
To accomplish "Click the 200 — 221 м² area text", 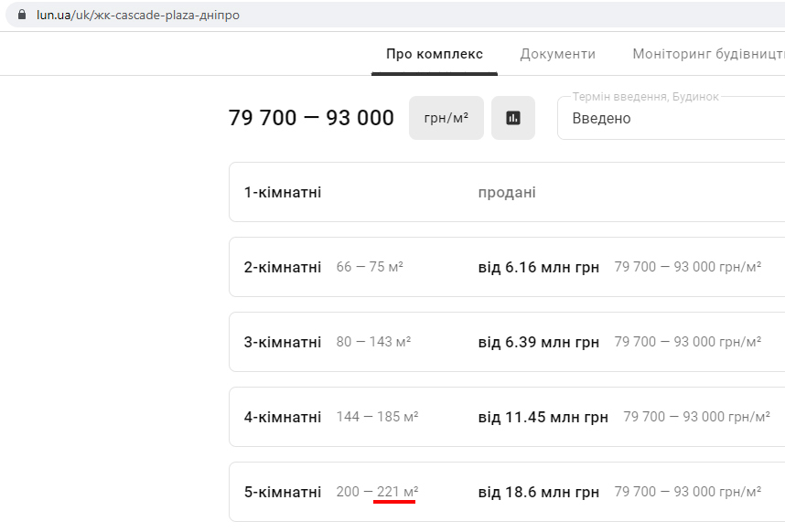I will click(377, 492).
